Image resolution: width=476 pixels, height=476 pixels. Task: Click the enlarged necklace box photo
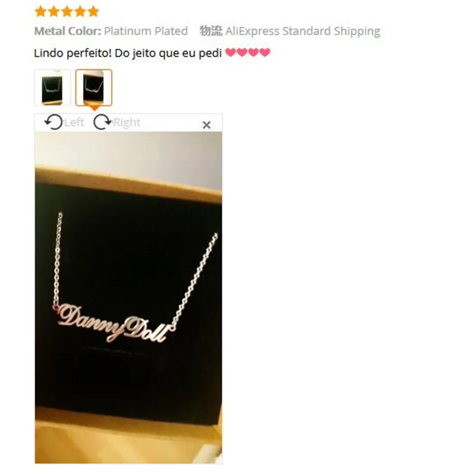point(128,297)
